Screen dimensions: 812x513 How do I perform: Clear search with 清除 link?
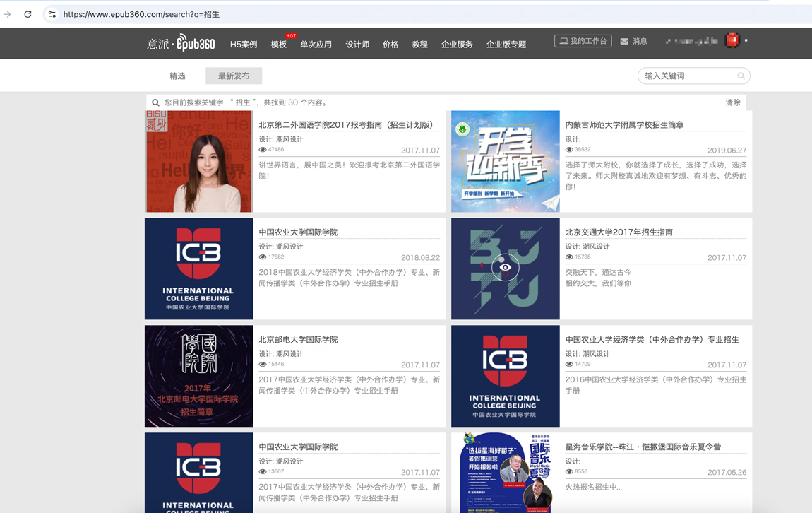point(733,102)
